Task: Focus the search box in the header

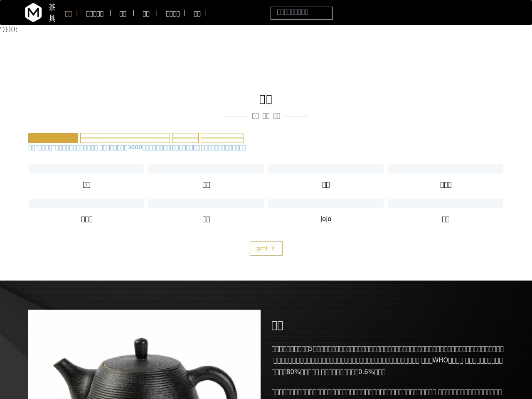Action: [302, 13]
